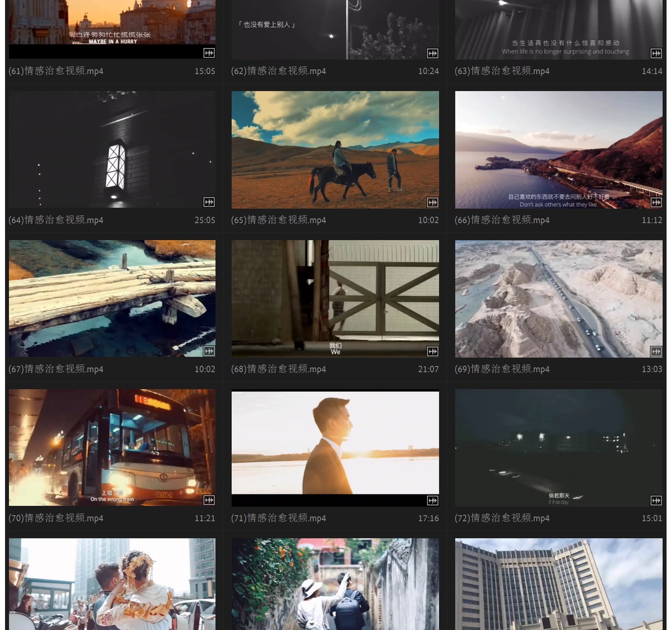The height and width of the screenshot is (630, 672).
Task: Click the 10:24 duration of clip (62)
Action: [x=428, y=71]
